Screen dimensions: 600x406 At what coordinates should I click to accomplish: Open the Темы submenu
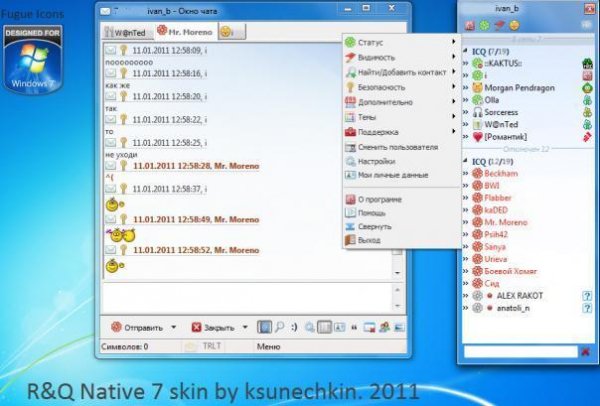(401, 117)
